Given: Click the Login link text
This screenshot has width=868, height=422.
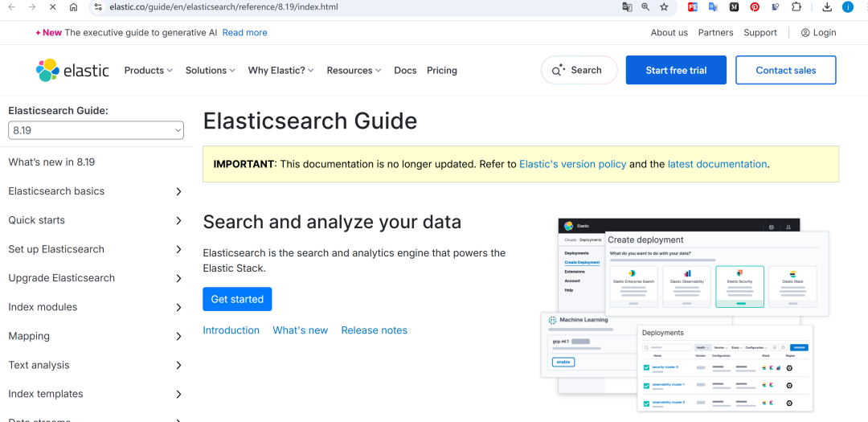Looking at the screenshot, I should pos(825,33).
